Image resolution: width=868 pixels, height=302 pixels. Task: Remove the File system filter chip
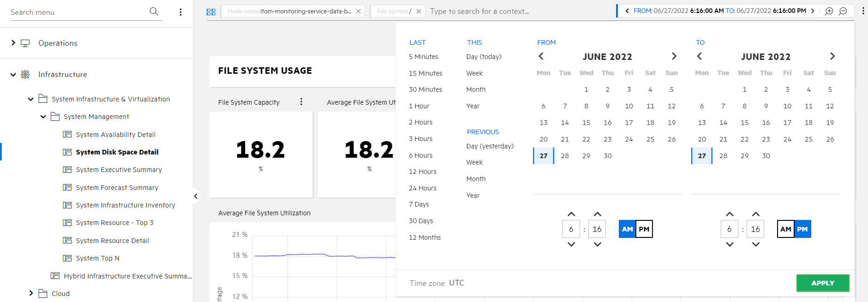419,12
